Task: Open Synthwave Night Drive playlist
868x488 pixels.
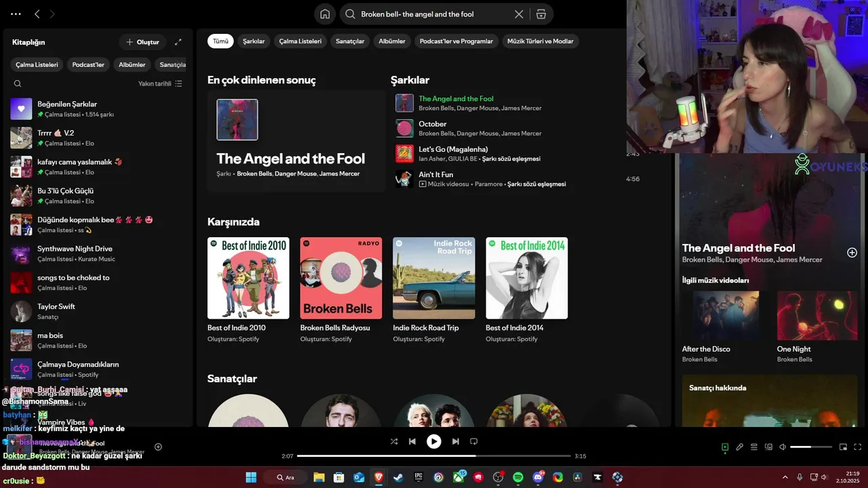Action: (98, 253)
